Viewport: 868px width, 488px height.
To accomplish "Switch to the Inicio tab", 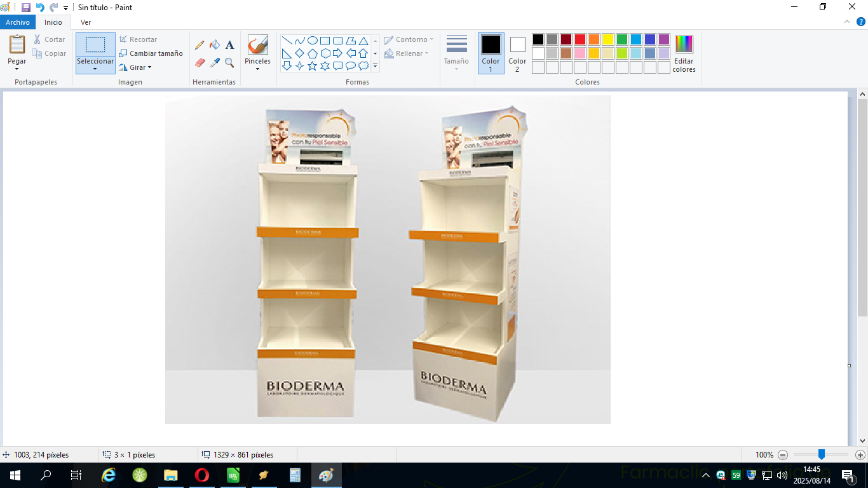I will (x=53, y=22).
